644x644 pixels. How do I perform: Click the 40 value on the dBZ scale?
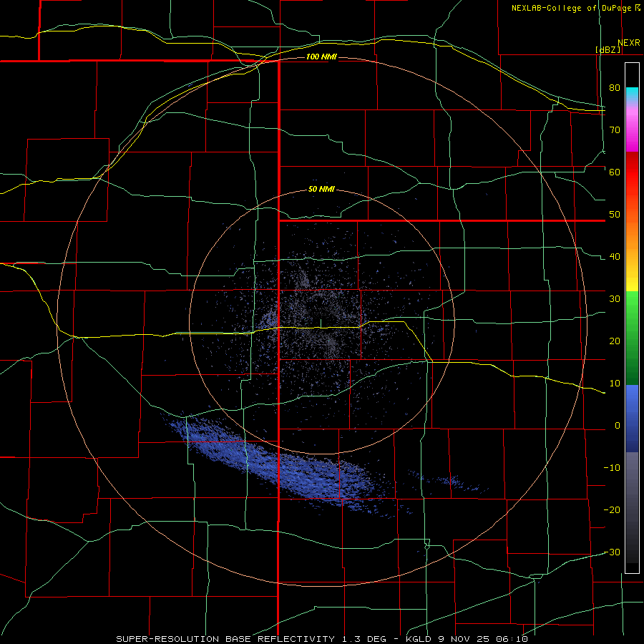click(615, 257)
